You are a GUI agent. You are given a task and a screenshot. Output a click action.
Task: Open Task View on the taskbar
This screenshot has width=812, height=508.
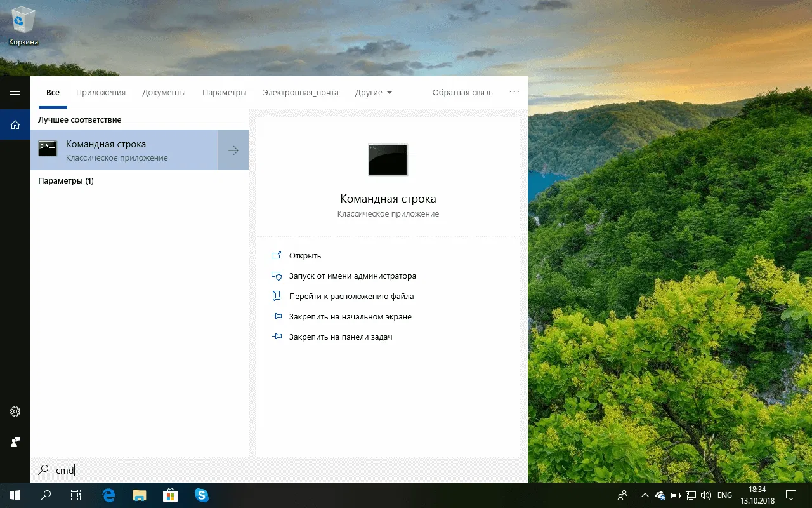[76, 495]
